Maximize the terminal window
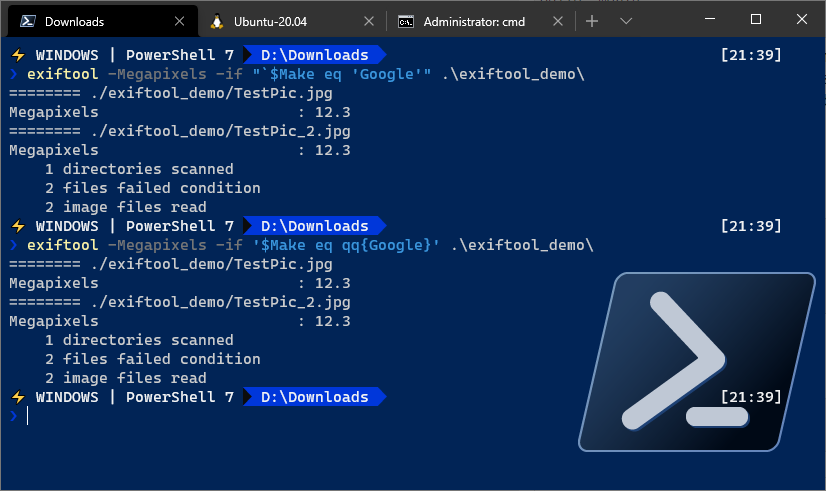826x491 pixels. 755,19
